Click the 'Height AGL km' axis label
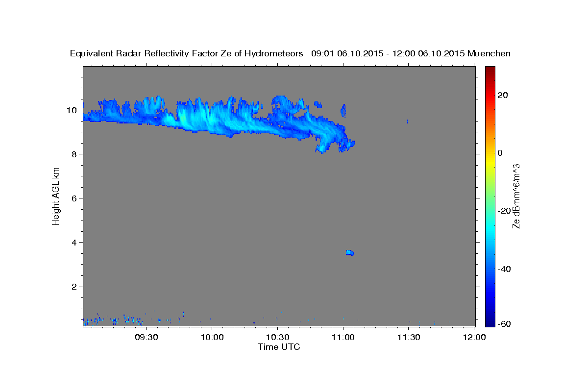 click(x=56, y=196)
